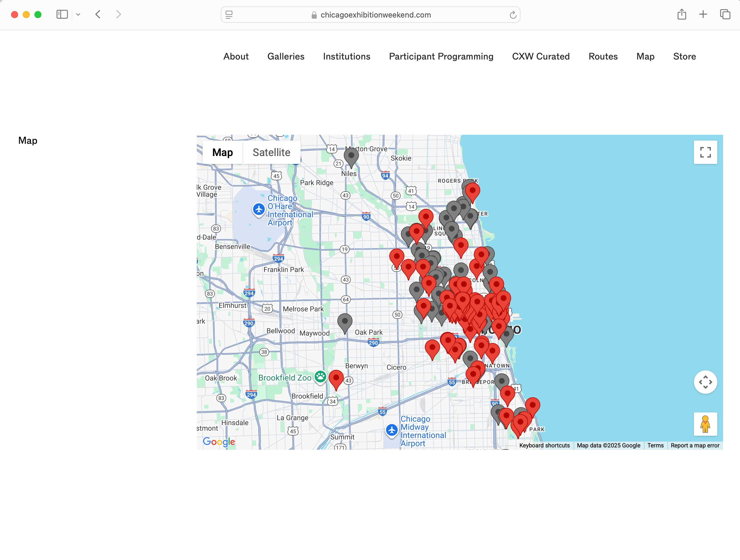Open a new tab with plus icon

tap(703, 14)
